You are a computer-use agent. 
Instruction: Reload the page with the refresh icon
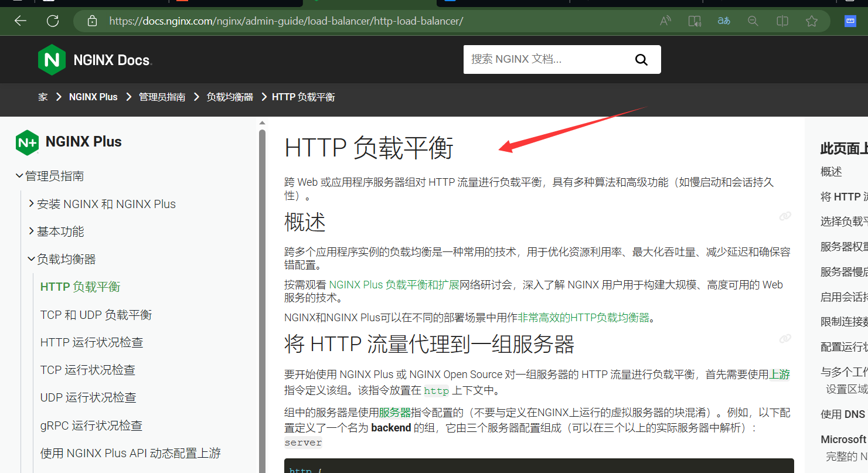(x=53, y=21)
